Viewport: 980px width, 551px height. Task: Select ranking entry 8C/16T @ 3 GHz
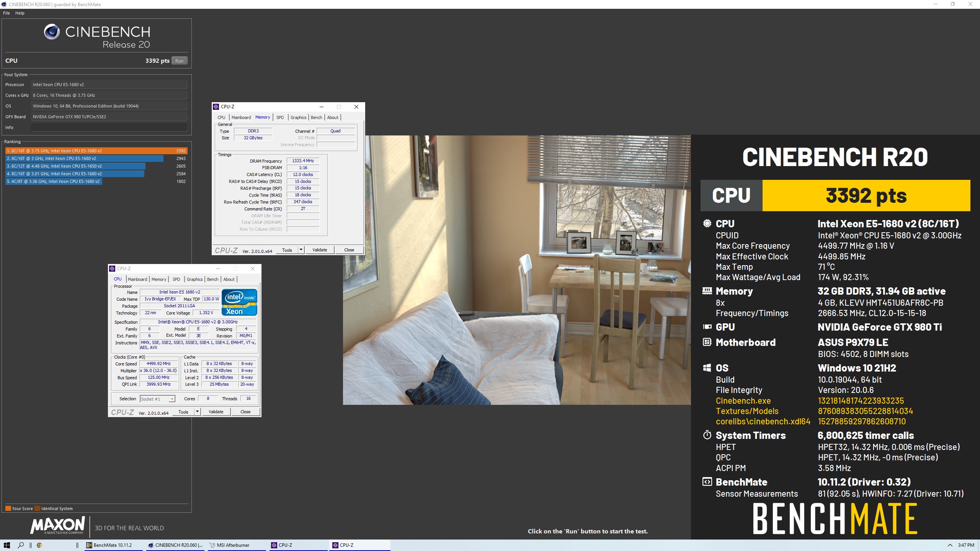click(96, 158)
